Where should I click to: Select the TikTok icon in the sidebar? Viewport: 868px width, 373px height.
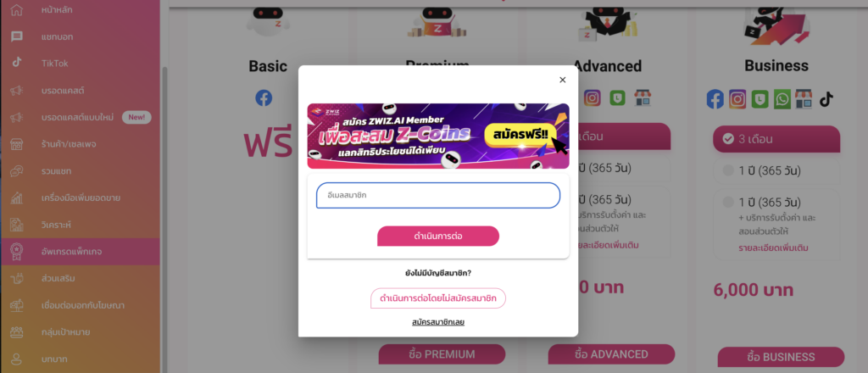coord(17,63)
